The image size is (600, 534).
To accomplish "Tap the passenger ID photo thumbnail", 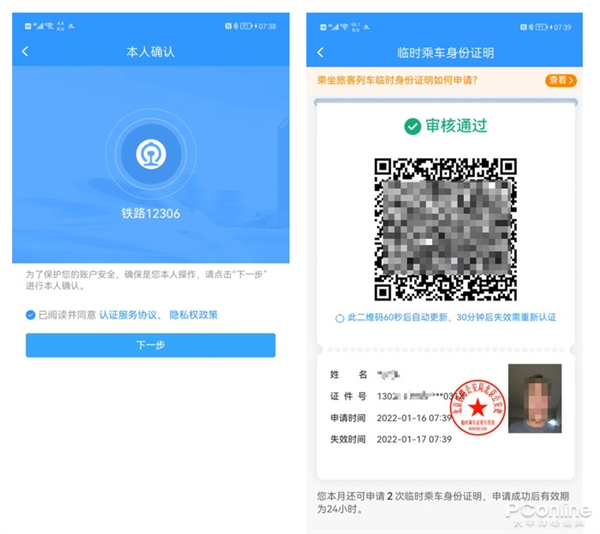I will tap(534, 398).
